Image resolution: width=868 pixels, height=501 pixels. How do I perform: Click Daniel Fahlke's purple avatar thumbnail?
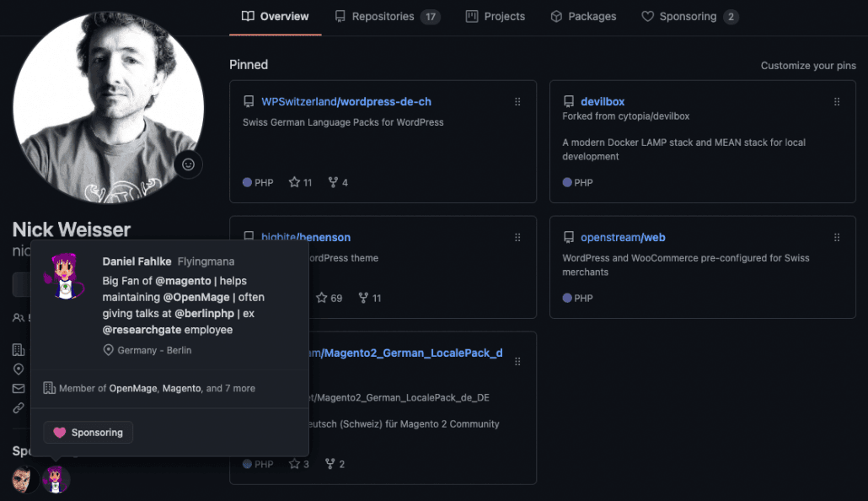point(56,479)
